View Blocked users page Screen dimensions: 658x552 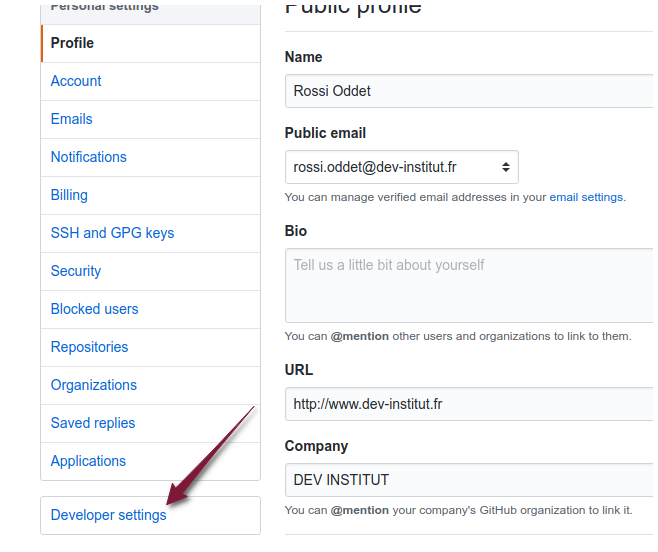[95, 309]
